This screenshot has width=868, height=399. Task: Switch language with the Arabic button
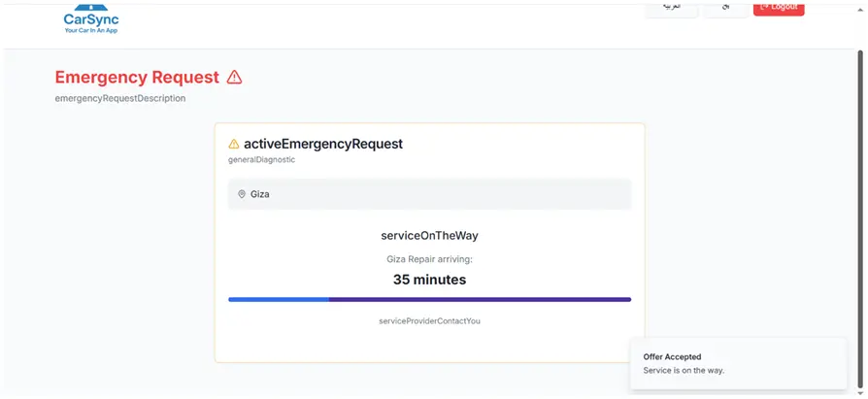[x=671, y=8]
